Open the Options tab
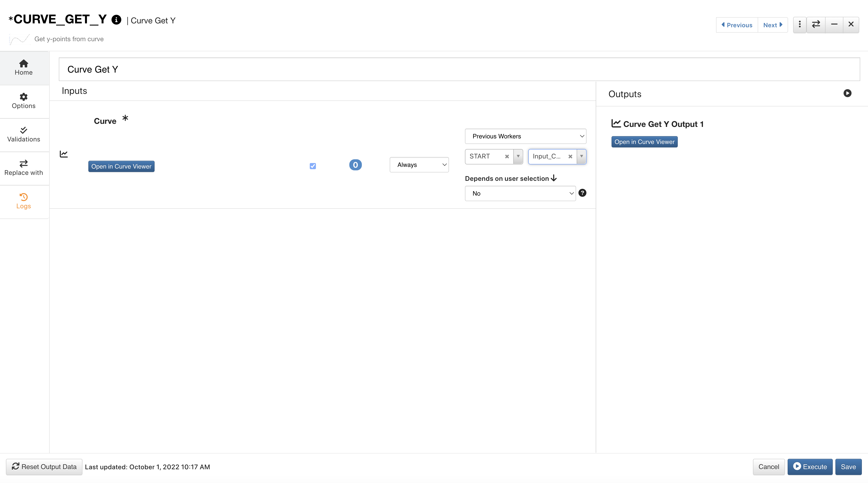The width and height of the screenshot is (868, 483). point(24,101)
